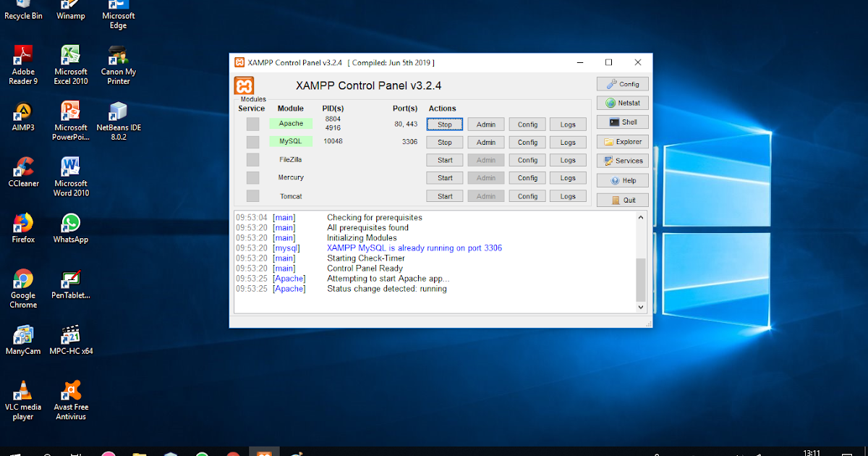Click log line 'XAMPP MySQL is already running on port 3306'
The height and width of the screenshot is (456, 868).
(414, 248)
